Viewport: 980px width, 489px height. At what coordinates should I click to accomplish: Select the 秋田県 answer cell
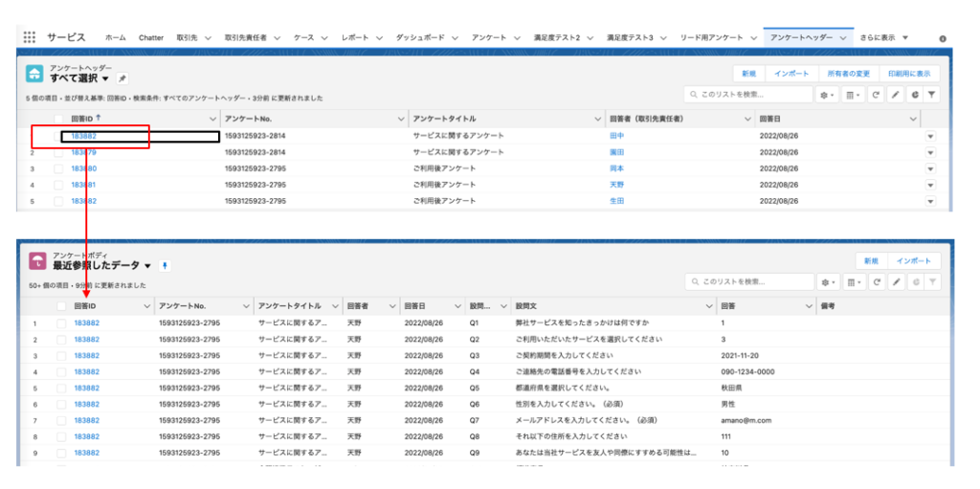click(731, 389)
